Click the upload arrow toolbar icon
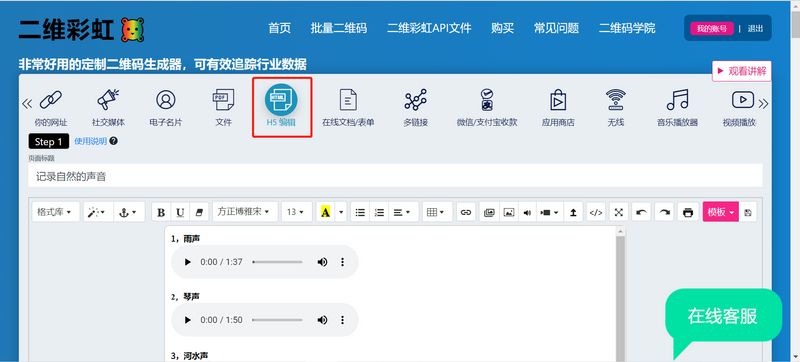The image size is (800, 362). point(573,212)
